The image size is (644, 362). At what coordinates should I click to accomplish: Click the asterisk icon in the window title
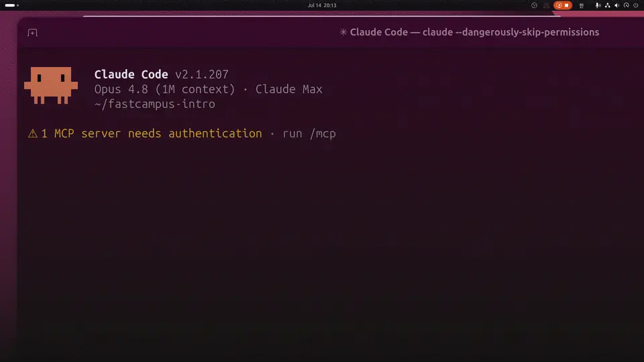(343, 32)
